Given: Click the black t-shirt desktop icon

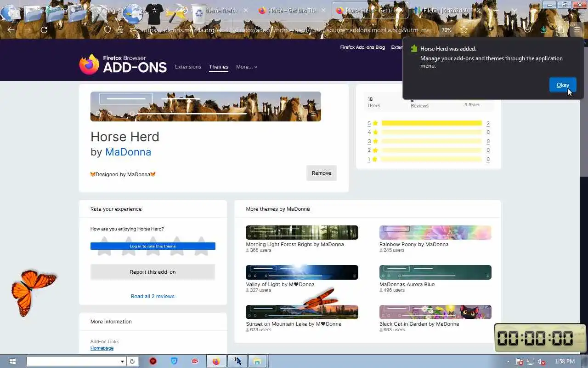Looking at the screenshot, I should 154,14.
